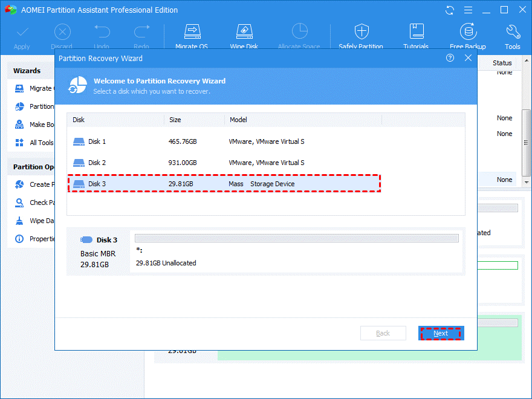Viewport: 532px width, 399px height.
Task: Click the Apply toolbar button
Action: (x=22, y=35)
